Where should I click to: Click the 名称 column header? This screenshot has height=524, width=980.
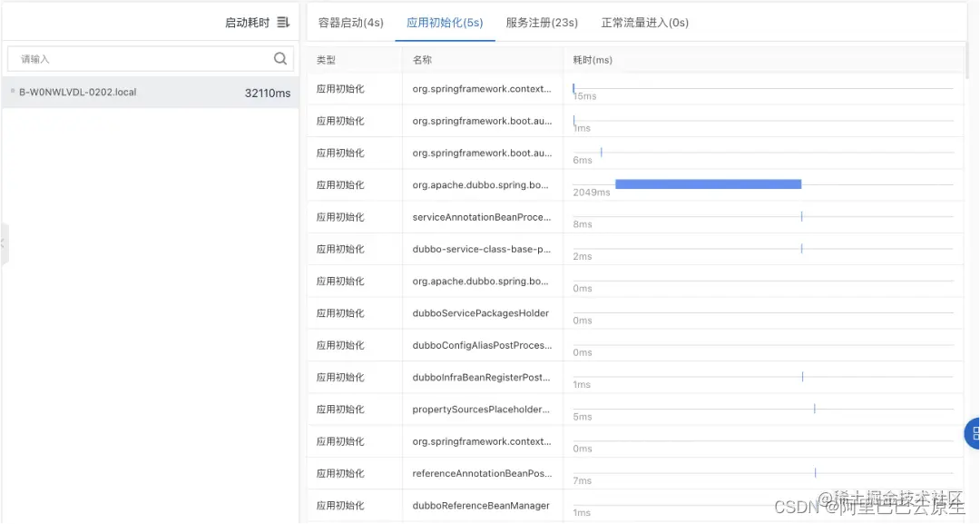pyautogui.click(x=422, y=60)
